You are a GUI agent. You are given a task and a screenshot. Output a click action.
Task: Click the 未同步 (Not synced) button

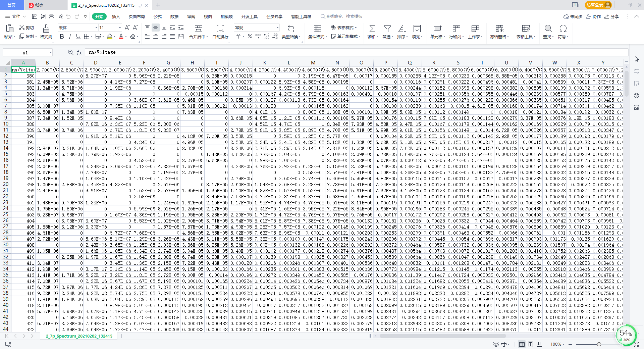573,16
